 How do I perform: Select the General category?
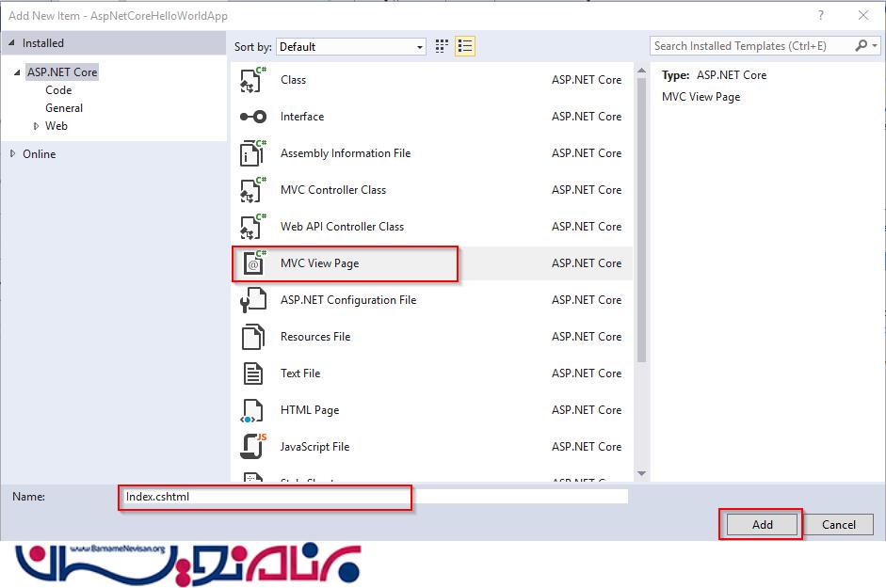click(64, 108)
